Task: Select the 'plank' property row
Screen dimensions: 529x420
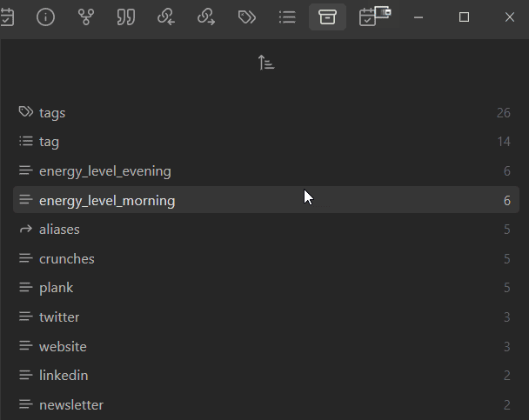Action: pyautogui.click(x=266, y=288)
